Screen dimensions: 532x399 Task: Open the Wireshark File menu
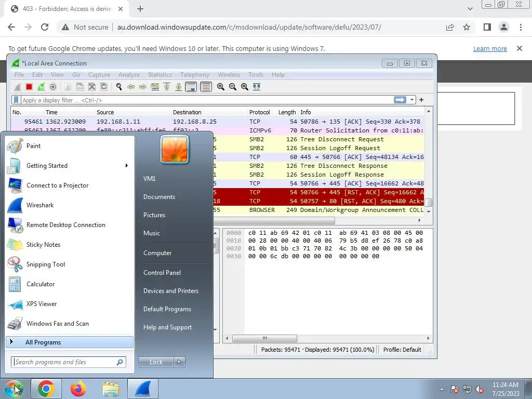[19, 75]
